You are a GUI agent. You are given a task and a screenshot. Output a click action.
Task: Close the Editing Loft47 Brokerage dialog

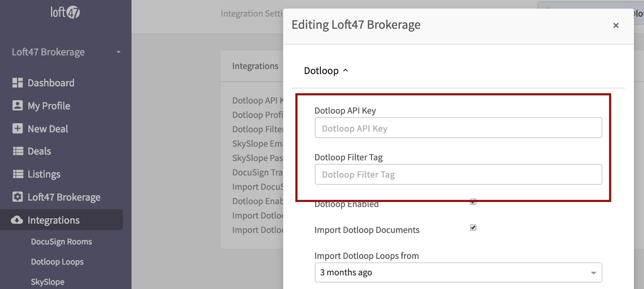click(x=615, y=25)
